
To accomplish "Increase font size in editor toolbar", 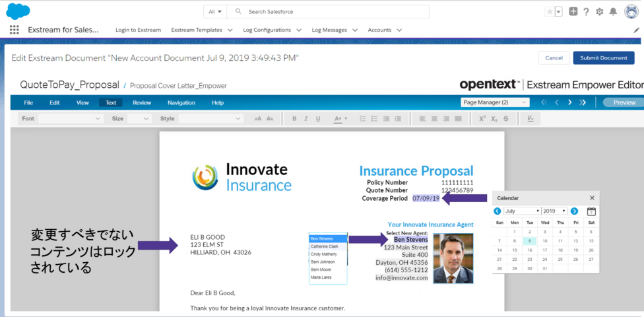I will [x=258, y=119].
